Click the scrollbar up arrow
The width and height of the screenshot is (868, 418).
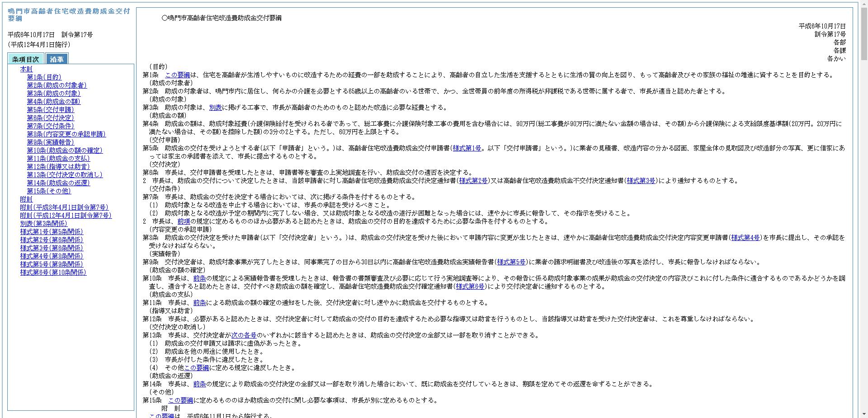tap(865, 3)
